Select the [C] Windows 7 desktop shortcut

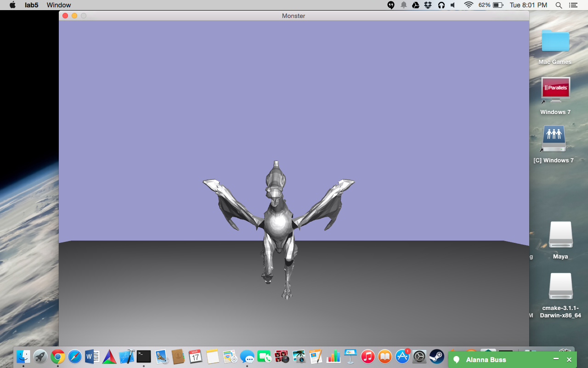(554, 145)
